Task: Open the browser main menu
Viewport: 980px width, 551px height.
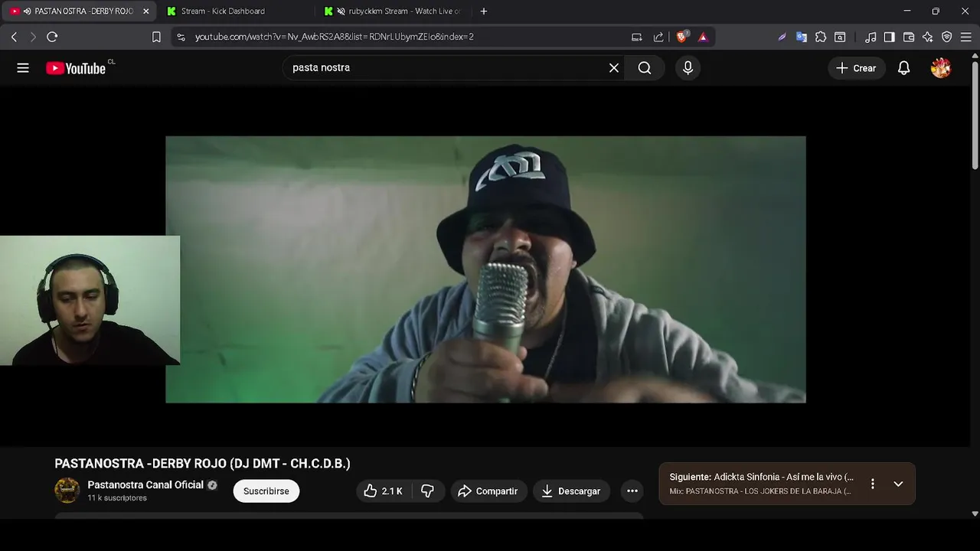Action: [966, 37]
